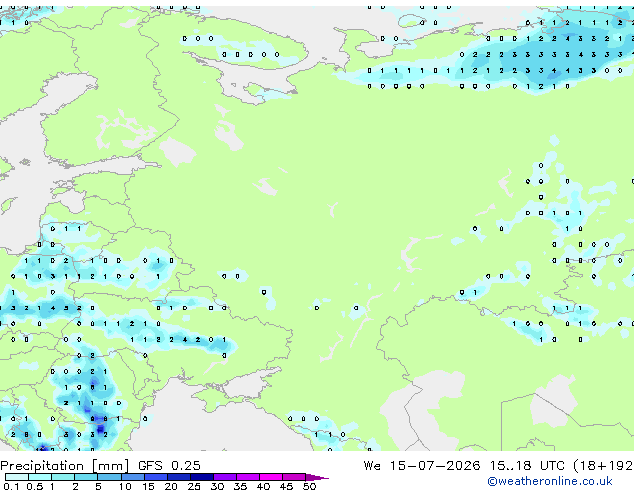Click the "[mm]" unit label

click(x=111, y=466)
